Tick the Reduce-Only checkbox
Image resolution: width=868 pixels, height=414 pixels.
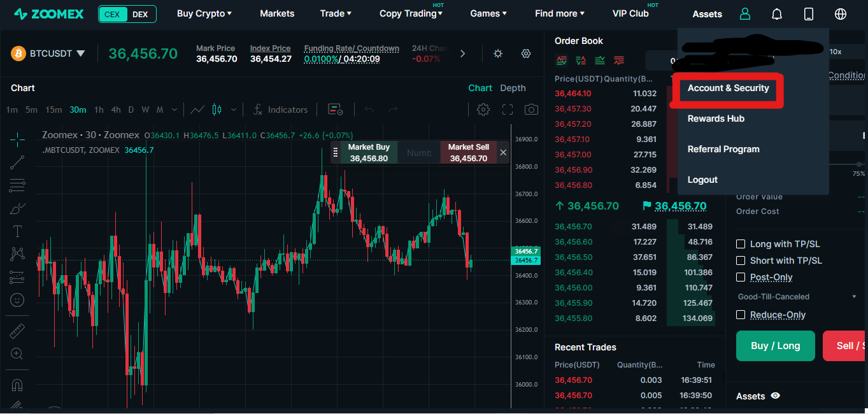click(x=741, y=315)
